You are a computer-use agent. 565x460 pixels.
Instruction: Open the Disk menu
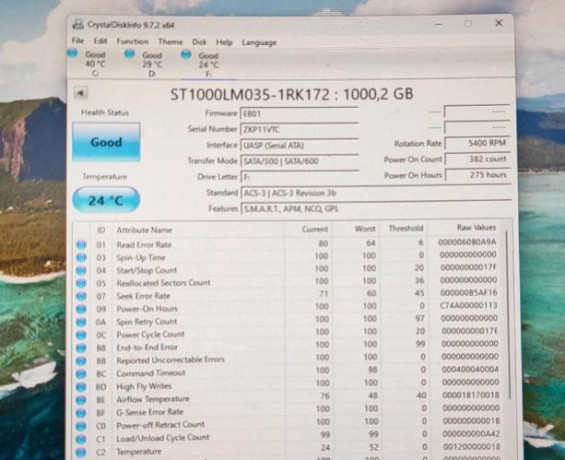point(199,42)
